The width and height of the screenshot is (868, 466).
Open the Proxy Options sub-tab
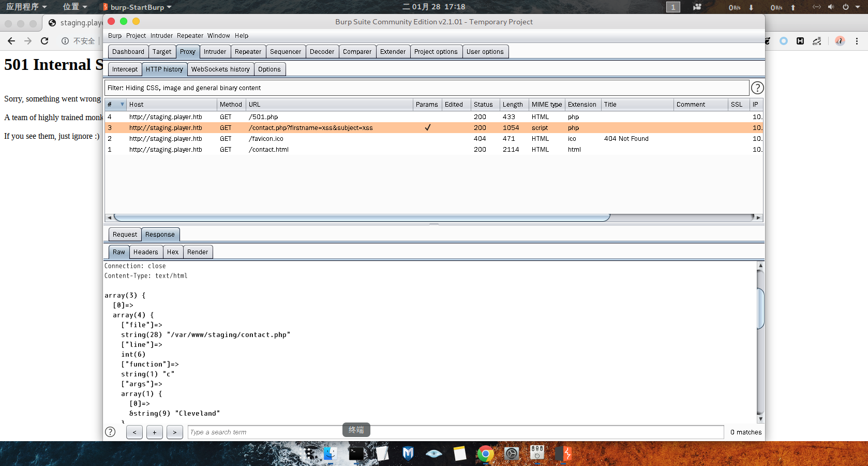click(x=270, y=69)
